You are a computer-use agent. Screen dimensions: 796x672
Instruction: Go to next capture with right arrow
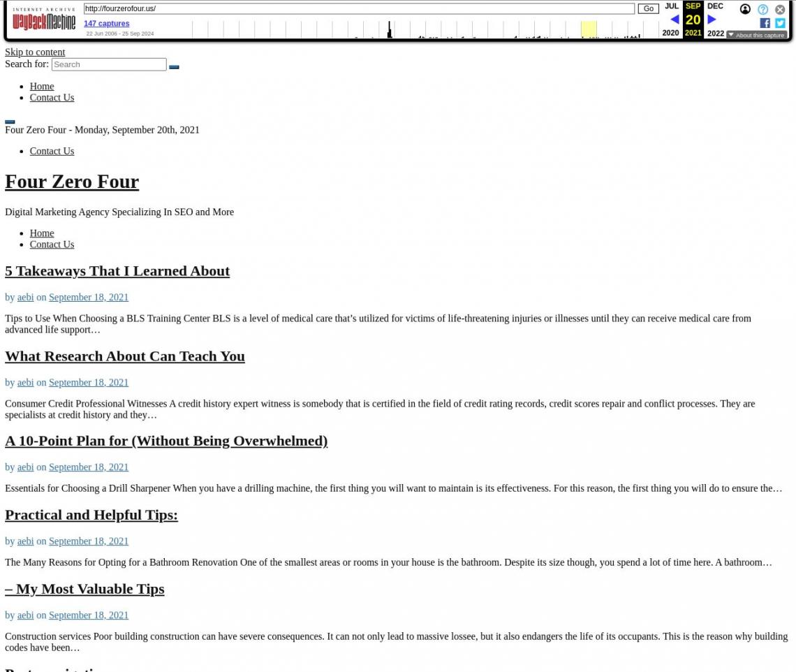click(712, 20)
